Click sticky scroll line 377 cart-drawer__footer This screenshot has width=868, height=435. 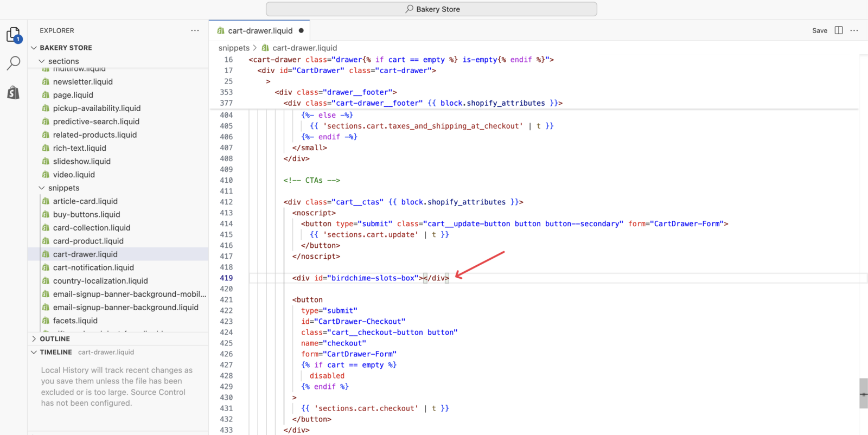[x=423, y=103]
